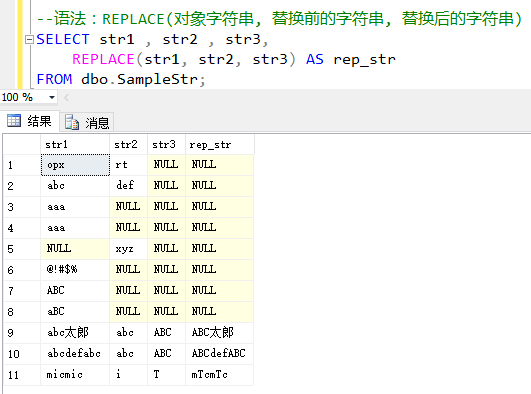Image resolution: width=531 pixels, height=394 pixels.
Task: Select the str2 cell containing def
Action: [x=128, y=186]
